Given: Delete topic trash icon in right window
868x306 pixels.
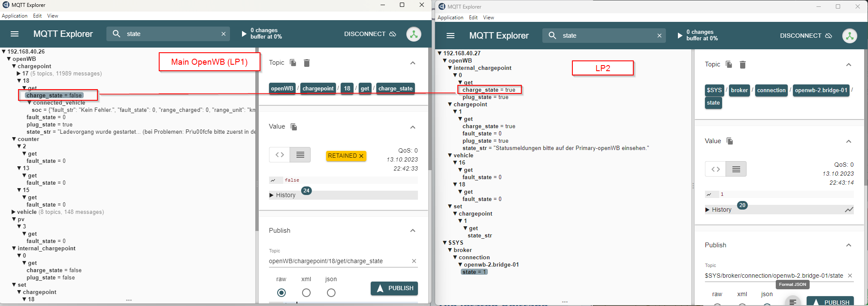Looking at the screenshot, I should tap(743, 65).
